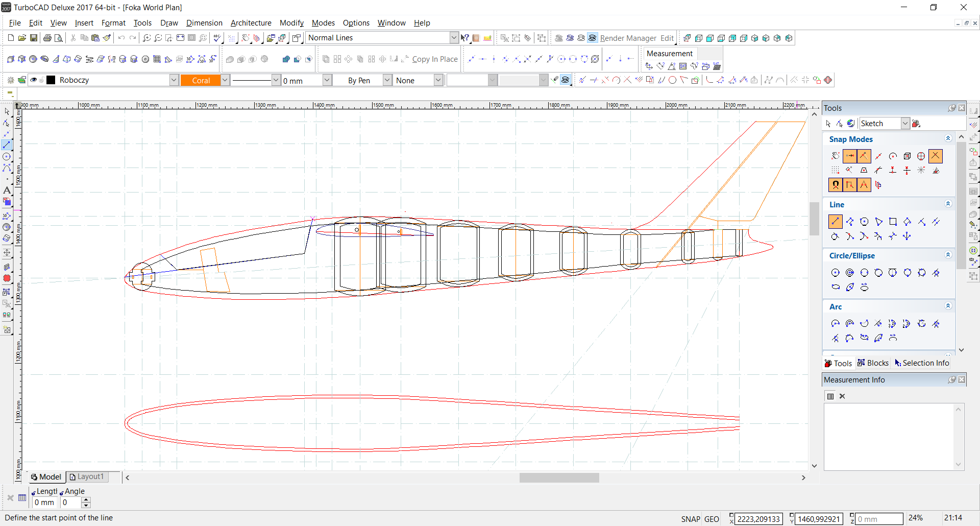The image size is (980, 526).
Task: Click the Length input field
Action: [x=44, y=503]
